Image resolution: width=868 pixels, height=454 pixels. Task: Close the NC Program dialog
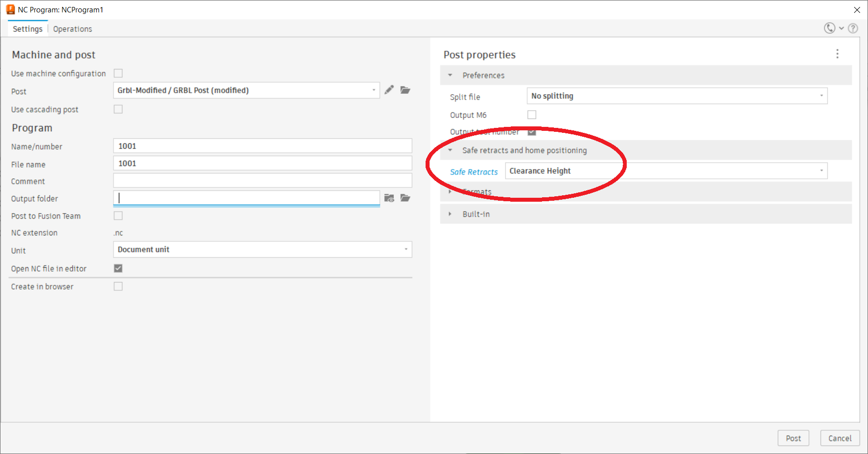(x=857, y=10)
